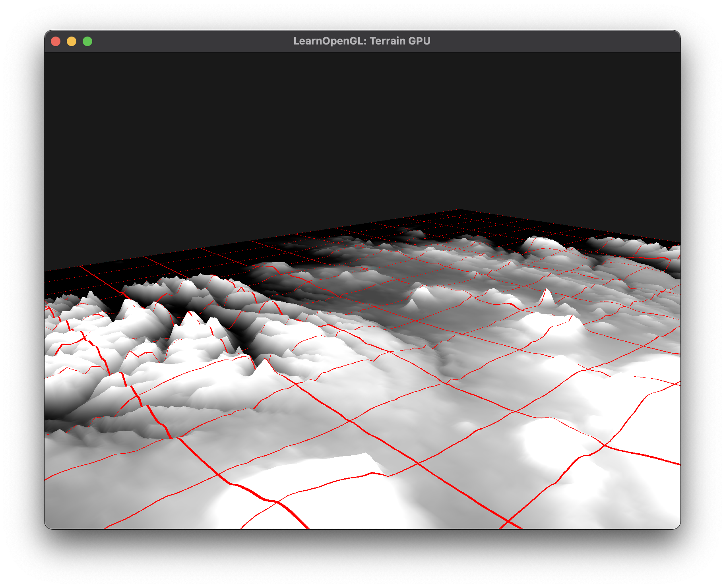Click the red close window button
Image resolution: width=725 pixels, height=588 pixels.
(x=56, y=41)
